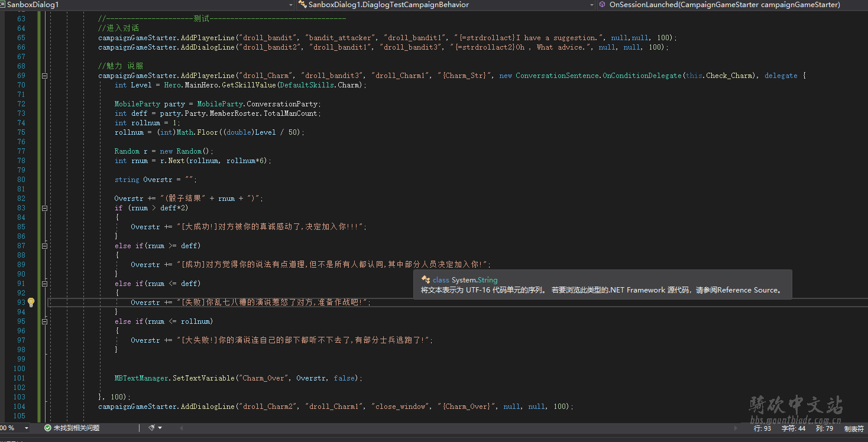Click line number 104 in the gutter
Image resolution: width=868 pixels, height=442 pixels.
(x=20, y=407)
